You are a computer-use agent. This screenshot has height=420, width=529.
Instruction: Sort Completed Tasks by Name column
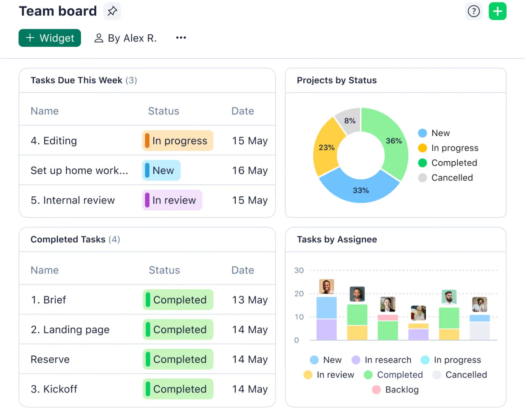[x=45, y=270]
